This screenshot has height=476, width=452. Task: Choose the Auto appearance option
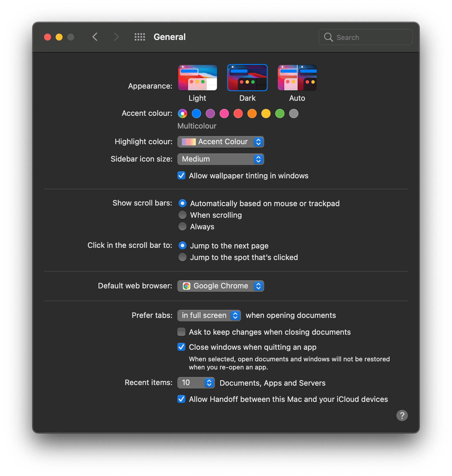point(297,77)
